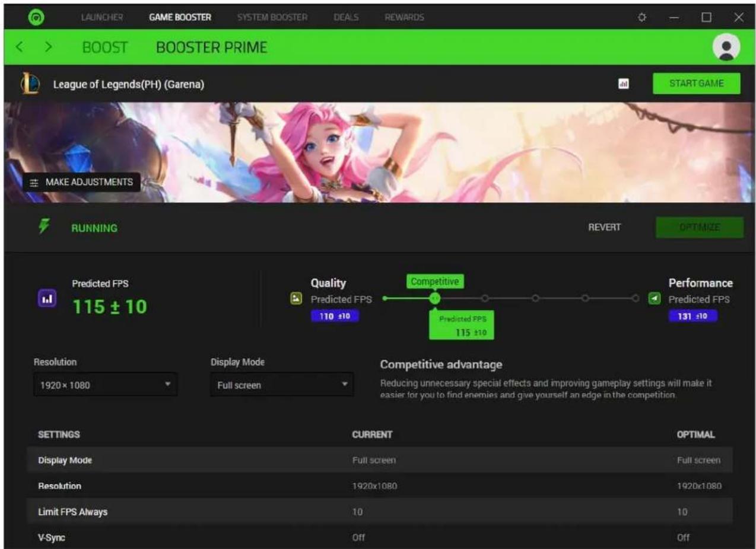Click the Revert button
The height and width of the screenshot is (549, 756).
point(605,227)
